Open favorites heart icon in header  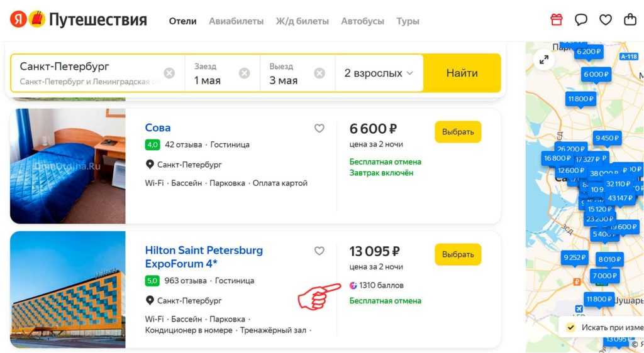click(x=606, y=20)
